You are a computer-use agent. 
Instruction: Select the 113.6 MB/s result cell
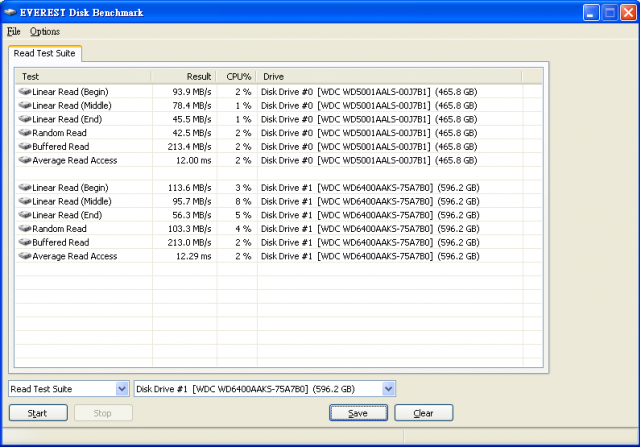point(189,188)
